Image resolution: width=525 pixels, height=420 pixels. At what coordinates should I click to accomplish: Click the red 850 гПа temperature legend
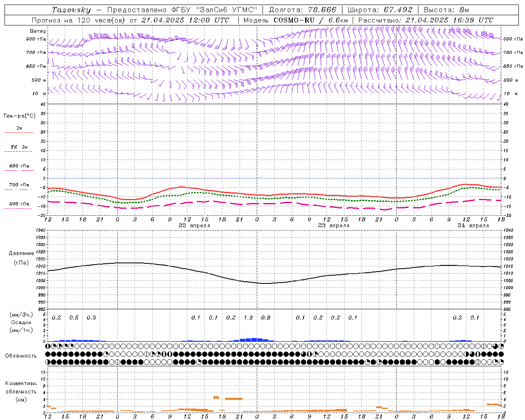point(19,168)
